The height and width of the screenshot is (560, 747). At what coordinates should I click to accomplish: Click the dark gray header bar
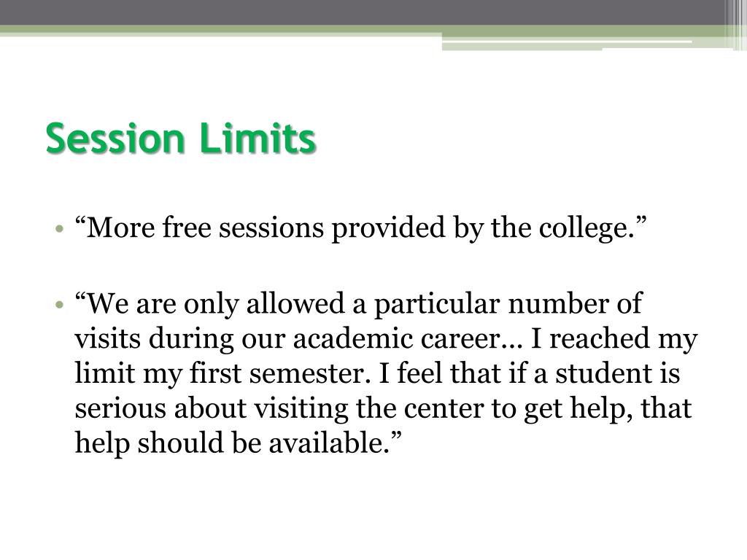362,12
